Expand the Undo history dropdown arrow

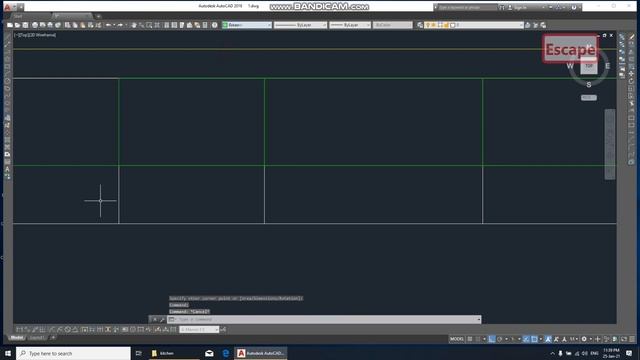114,25
